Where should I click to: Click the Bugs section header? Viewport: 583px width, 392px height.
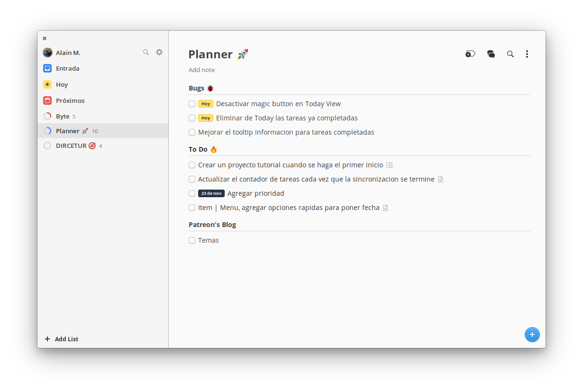point(201,88)
